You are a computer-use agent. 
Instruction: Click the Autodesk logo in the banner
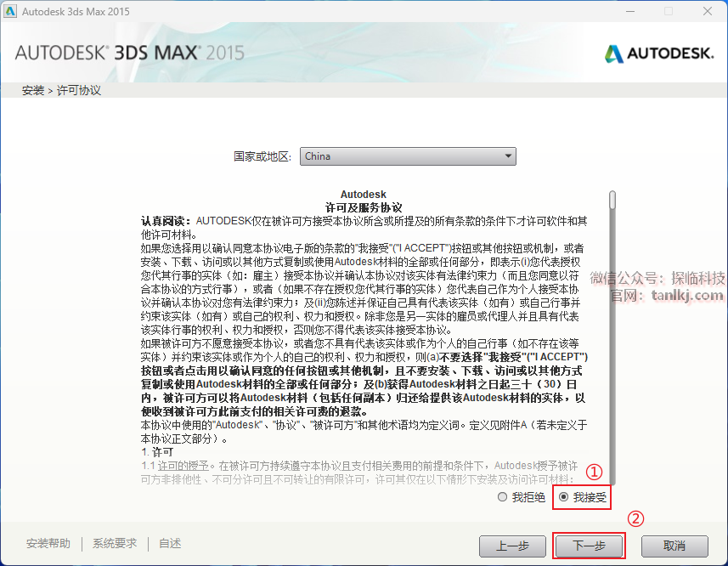[659, 54]
